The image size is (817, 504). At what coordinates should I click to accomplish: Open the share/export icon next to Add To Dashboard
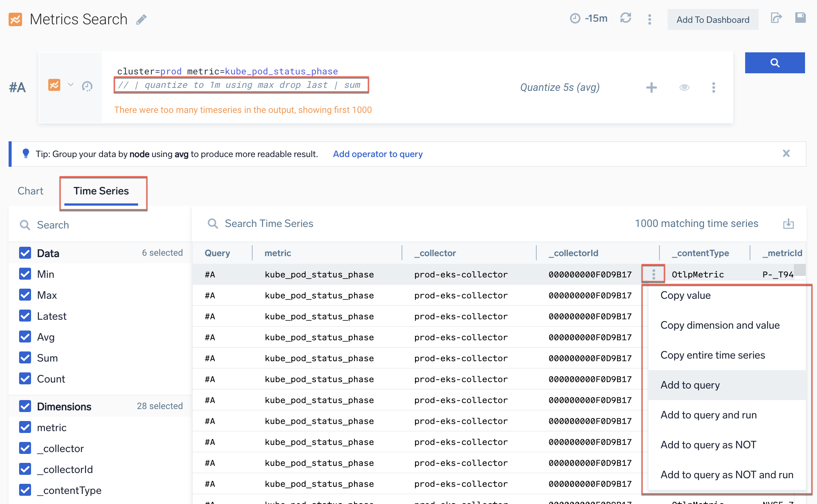pos(776,18)
